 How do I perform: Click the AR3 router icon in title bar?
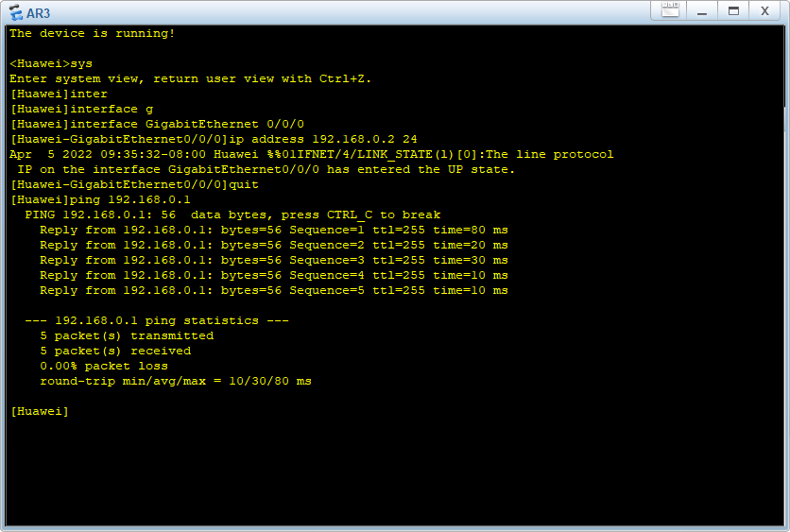click(16, 12)
